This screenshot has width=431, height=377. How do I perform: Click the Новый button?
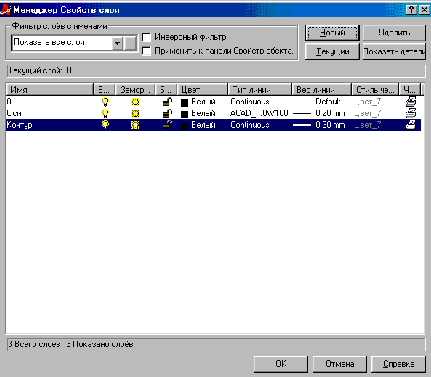(332, 33)
